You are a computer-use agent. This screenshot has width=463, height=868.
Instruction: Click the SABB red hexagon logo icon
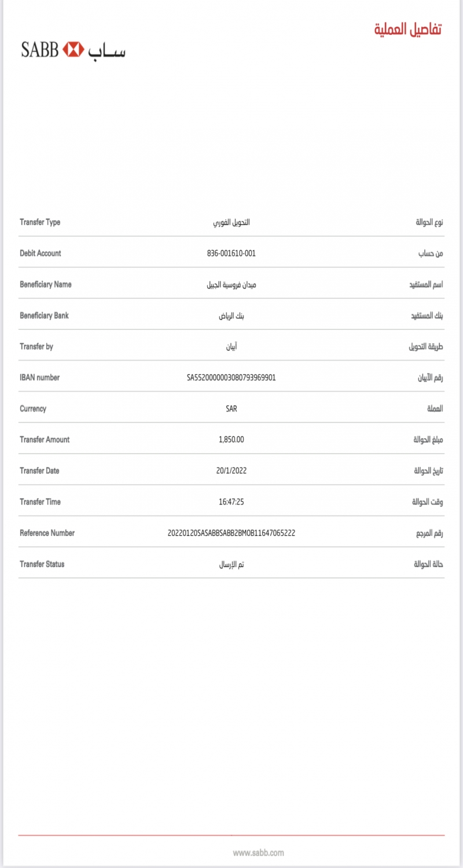[x=74, y=50]
